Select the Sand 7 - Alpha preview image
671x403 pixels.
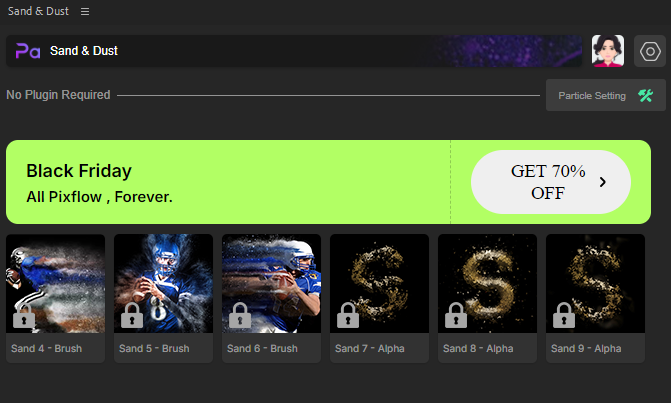click(x=379, y=284)
